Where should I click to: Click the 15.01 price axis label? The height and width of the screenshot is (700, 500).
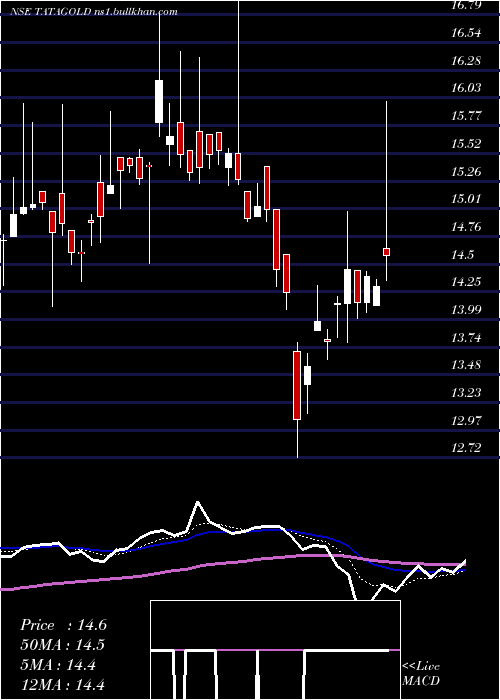(466, 199)
